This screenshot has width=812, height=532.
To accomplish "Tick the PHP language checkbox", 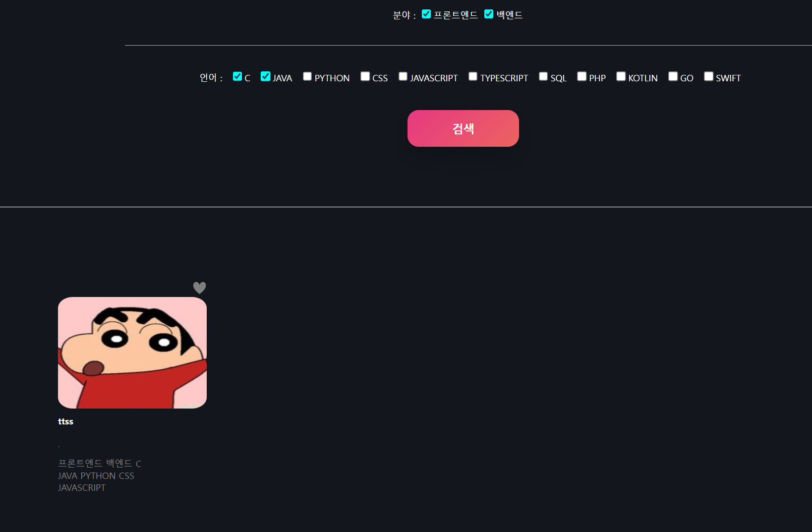I will point(582,76).
